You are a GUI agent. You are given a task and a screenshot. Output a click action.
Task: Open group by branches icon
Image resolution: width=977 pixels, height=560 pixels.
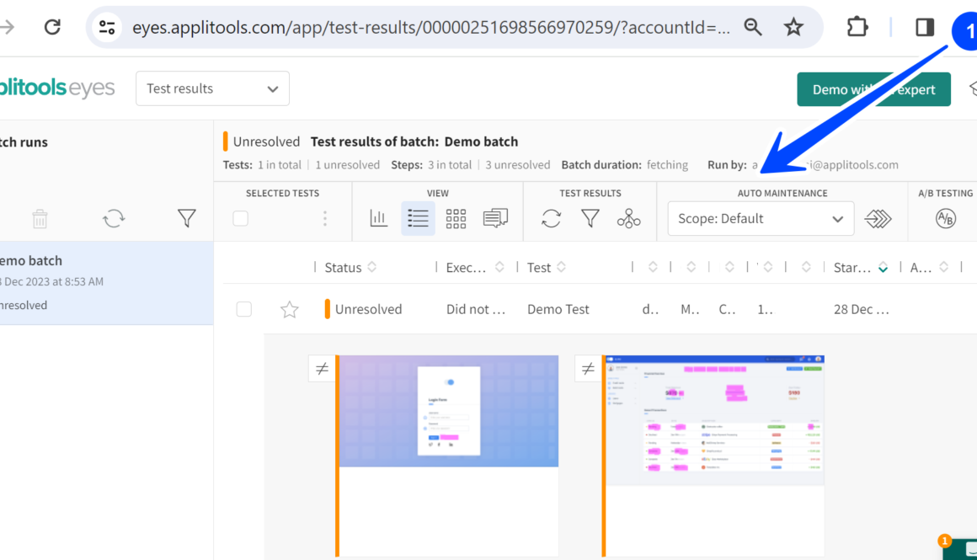point(628,219)
